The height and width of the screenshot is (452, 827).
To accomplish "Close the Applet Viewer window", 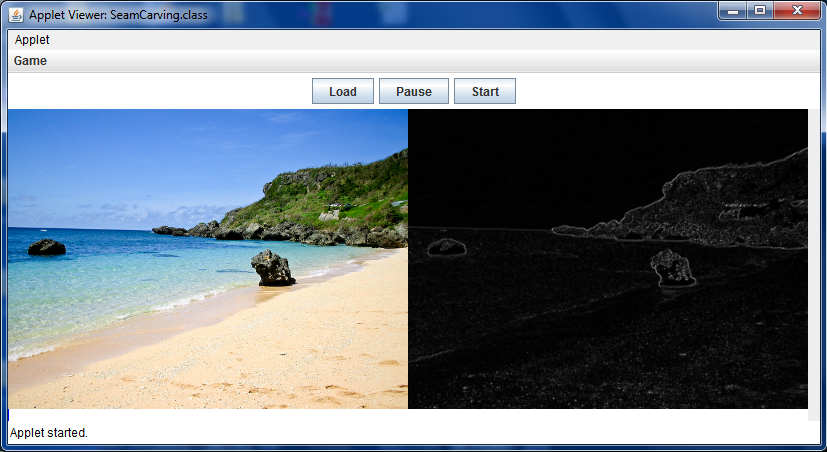I will [x=798, y=10].
